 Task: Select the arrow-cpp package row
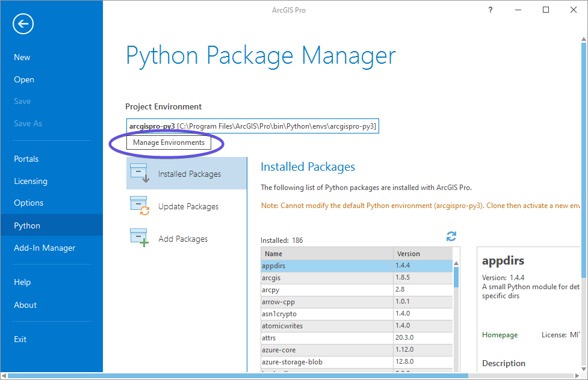[357, 302]
